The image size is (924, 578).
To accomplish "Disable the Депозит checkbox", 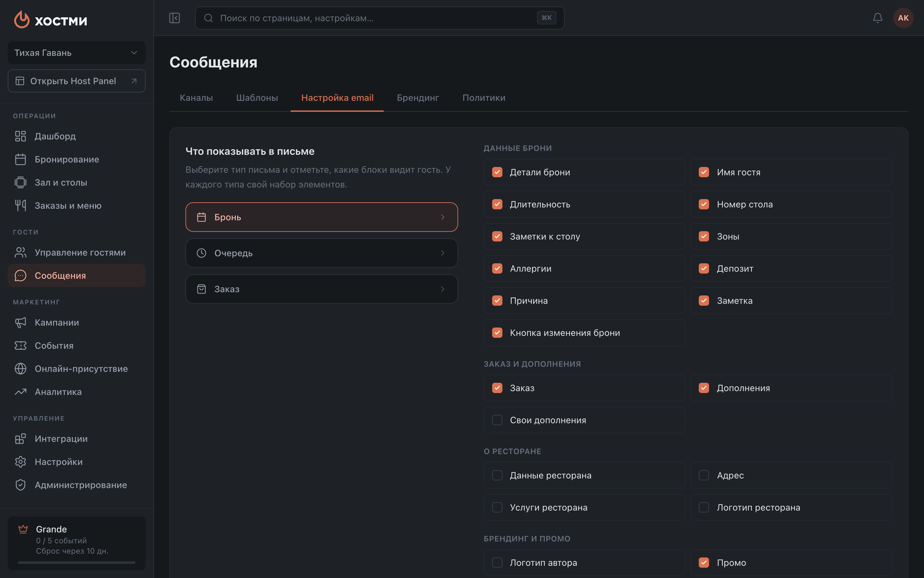I will click(704, 268).
